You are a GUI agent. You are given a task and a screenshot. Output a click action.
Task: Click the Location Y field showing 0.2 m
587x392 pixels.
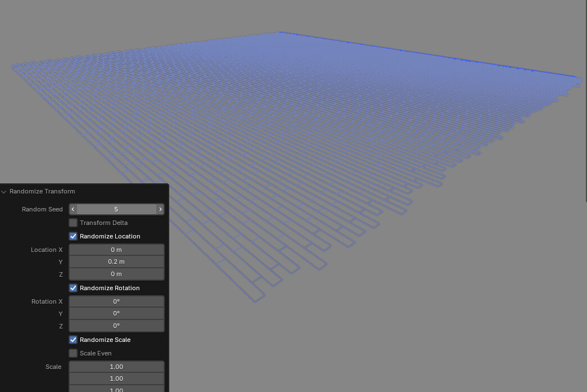pyautogui.click(x=116, y=262)
